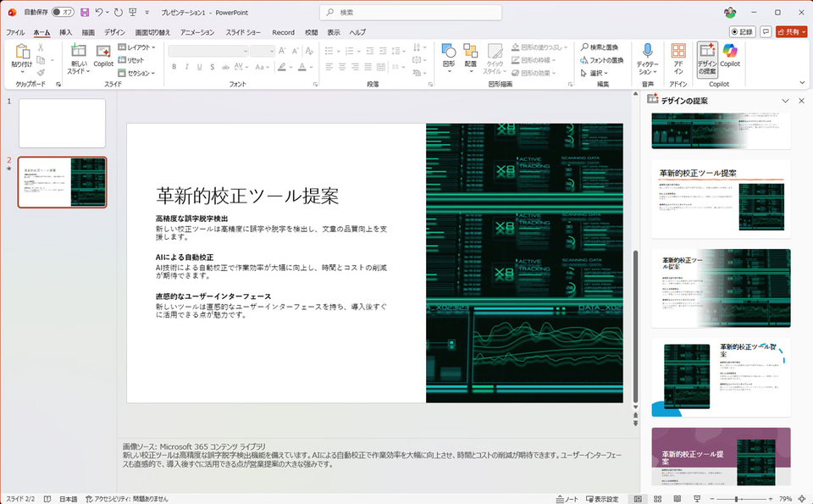Viewport: 813px width, 504px height.
Task: Open the colorful Copilot button in ribbon
Action: click(729, 55)
